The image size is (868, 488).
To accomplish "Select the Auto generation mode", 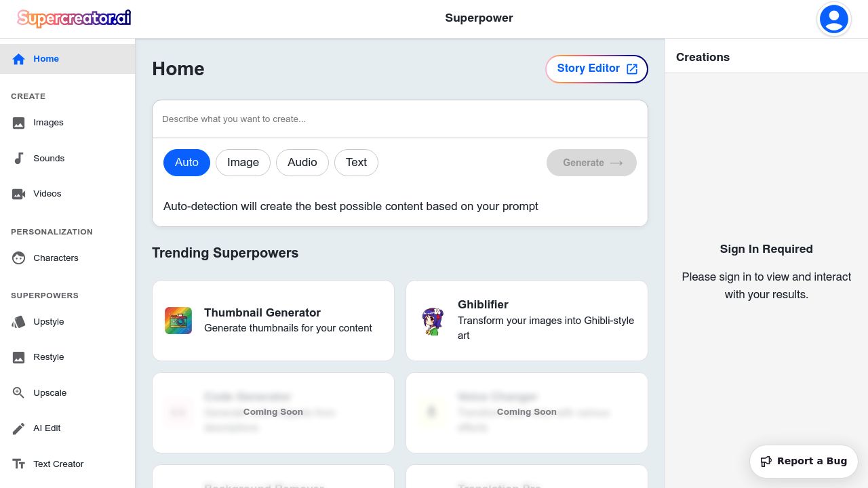I will tap(186, 163).
